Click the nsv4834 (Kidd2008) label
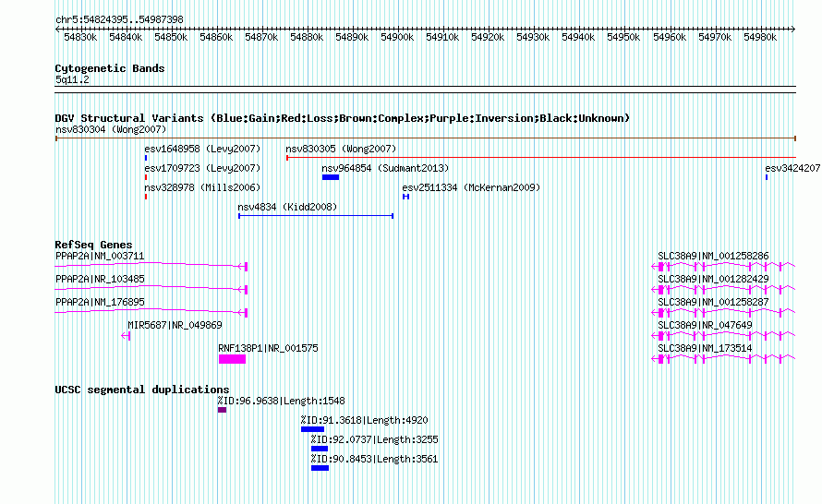Image resolution: width=822 pixels, height=504 pixels. click(287, 207)
